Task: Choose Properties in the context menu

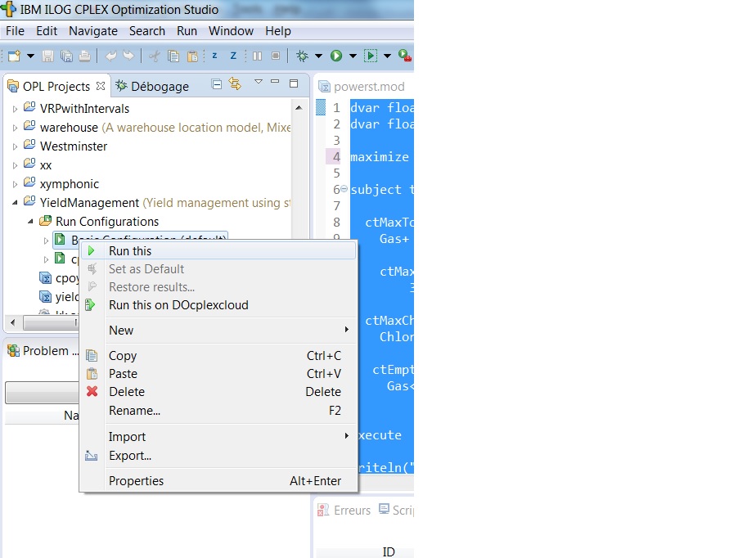Action: [218, 481]
